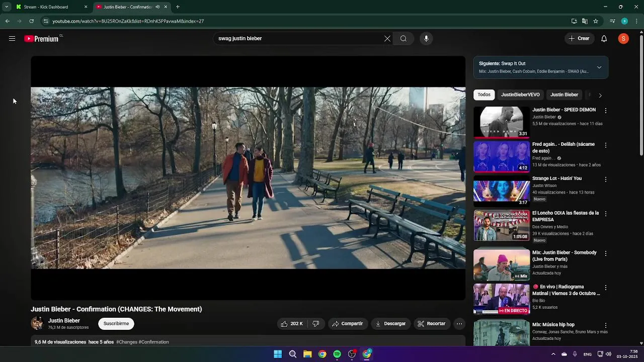Image resolution: width=644 pixels, height=362 pixels.
Task: Open the #Confirmation hashtag link
Action: [x=153, y=342]
